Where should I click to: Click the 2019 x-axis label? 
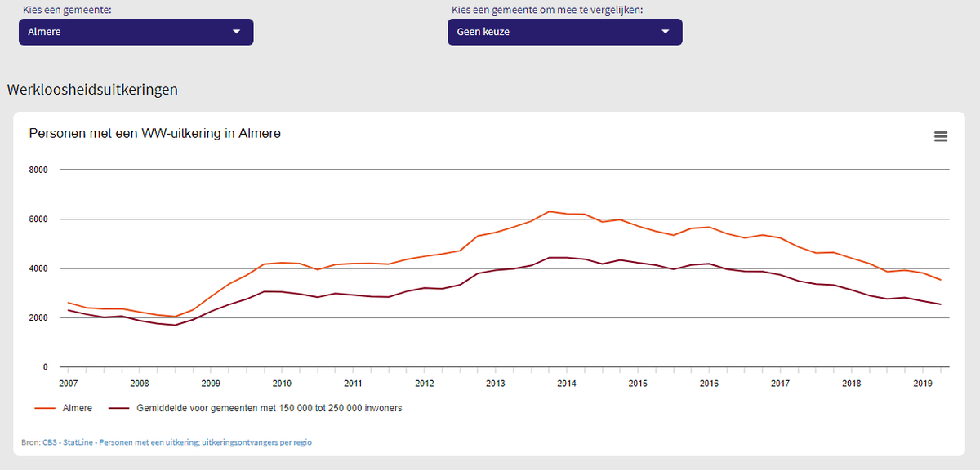(923, 383)
